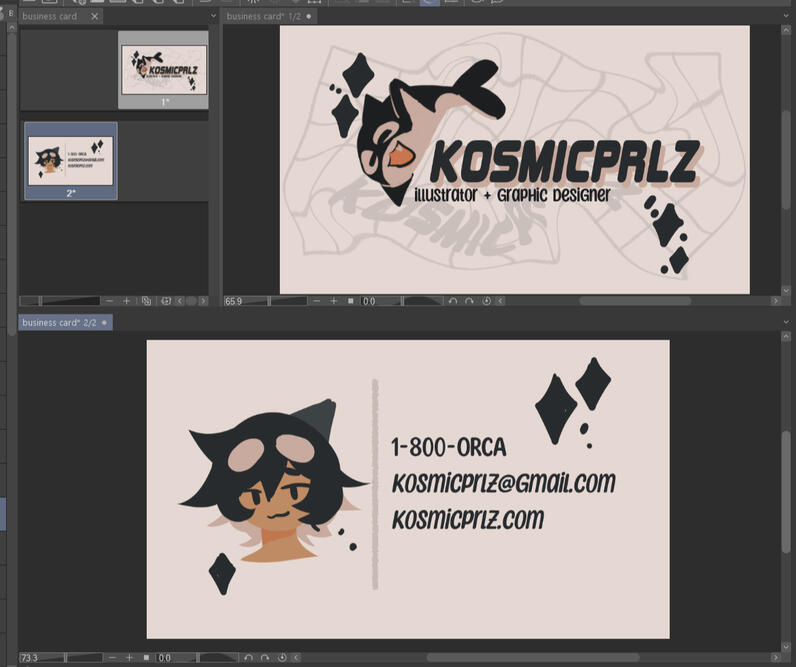Go to previous page in page manager
This screenshot has height=667, width=796.
179,301
